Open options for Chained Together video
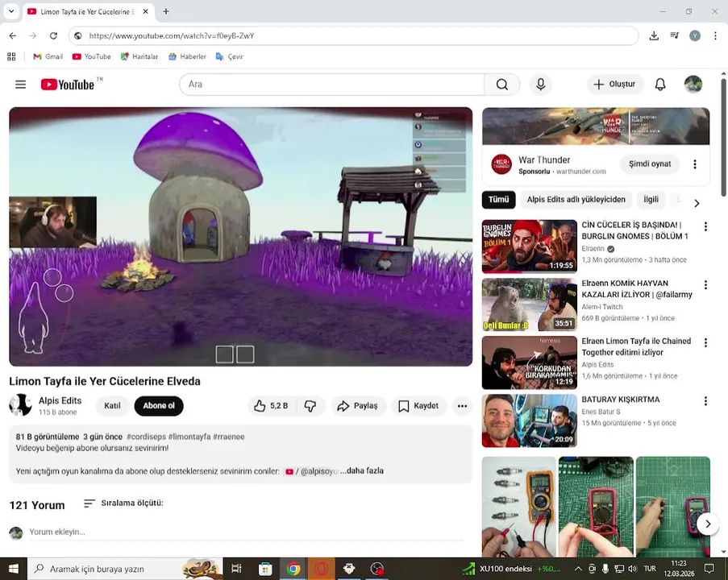Viewport: 728px width, 580px height. (705, 343)
